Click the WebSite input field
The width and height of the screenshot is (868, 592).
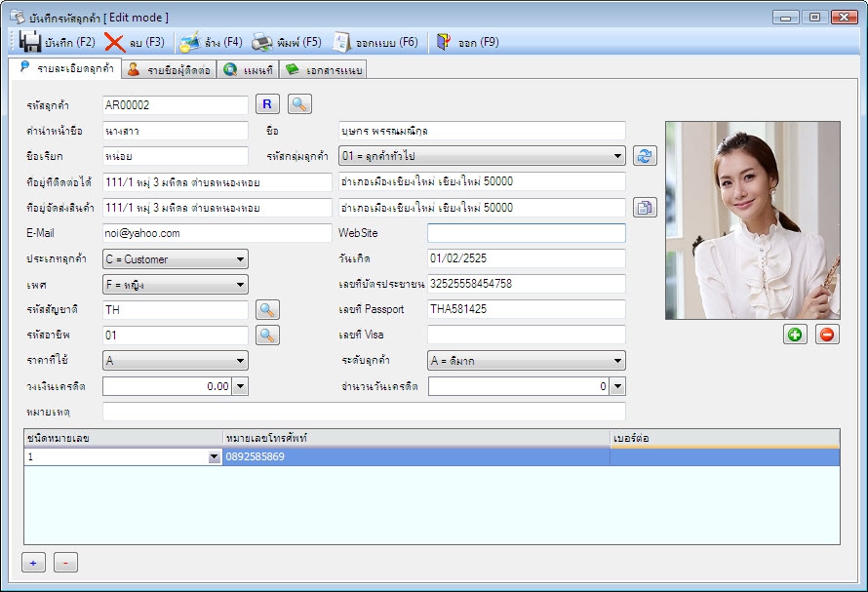coord(526,233)
